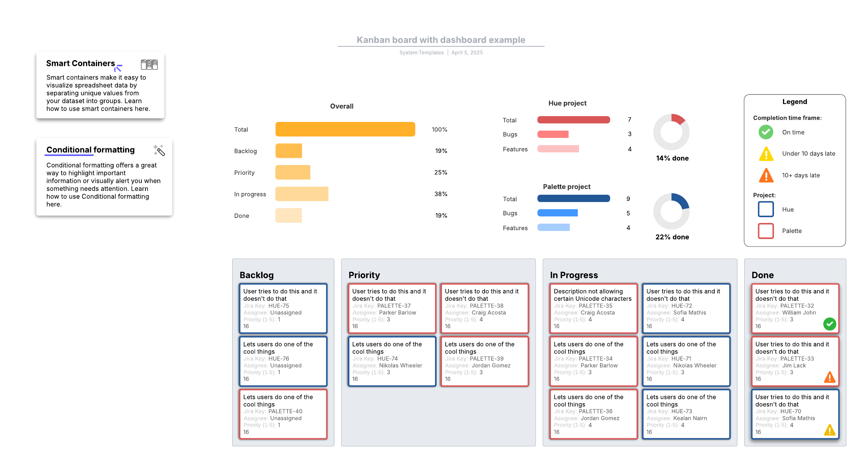Screen dimensions: 868x468
Task: Select the Done column header
Action: [x=762, y=275]
